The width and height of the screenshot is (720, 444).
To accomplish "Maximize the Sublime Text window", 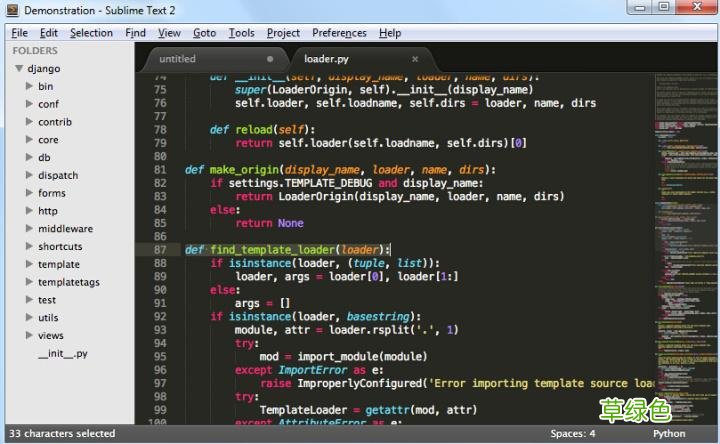I will coord(664,7).
